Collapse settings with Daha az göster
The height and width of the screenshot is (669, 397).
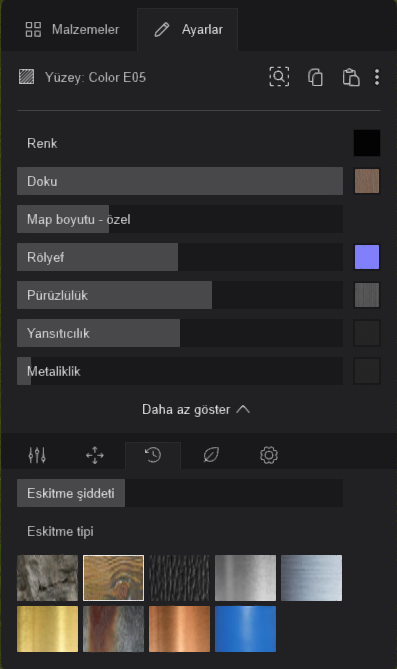[196, 410]
